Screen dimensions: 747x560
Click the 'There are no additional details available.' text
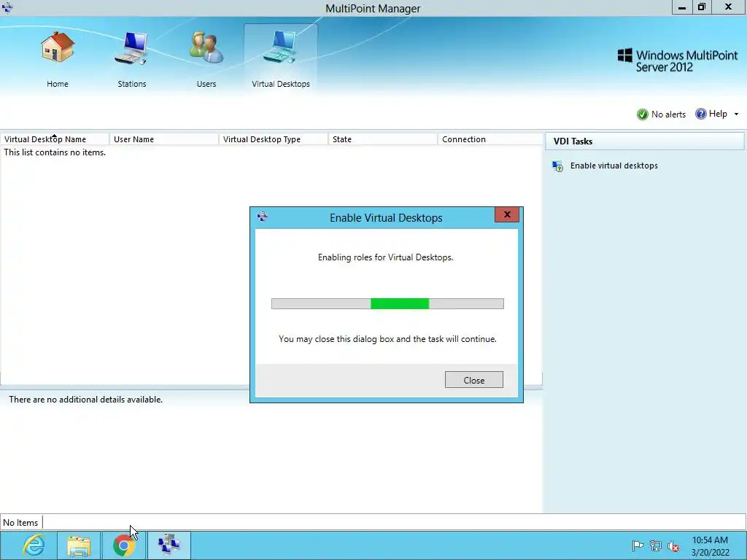(86, 400)
